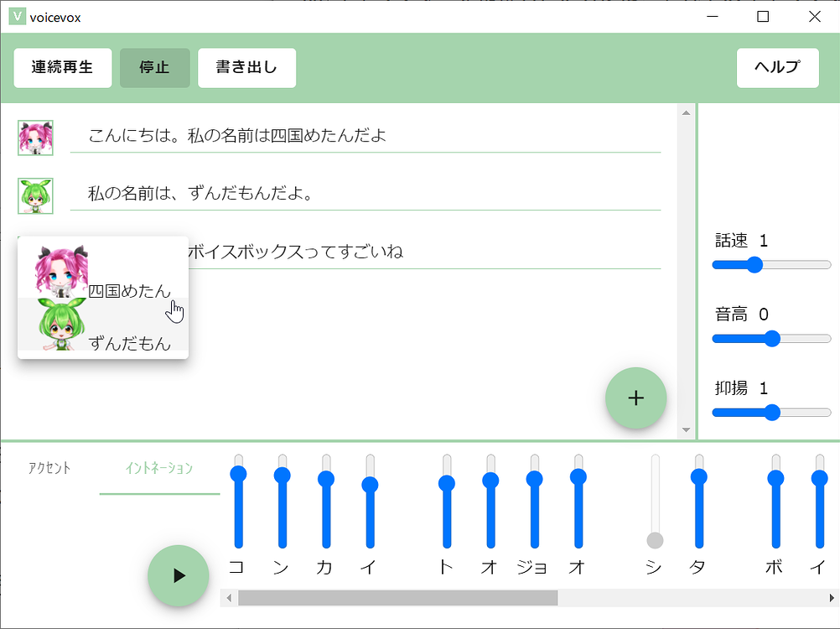The height and width of the screenshot is (629, 840).
Task: Click the green + button to add text row
Action: (x=635, y=398)
